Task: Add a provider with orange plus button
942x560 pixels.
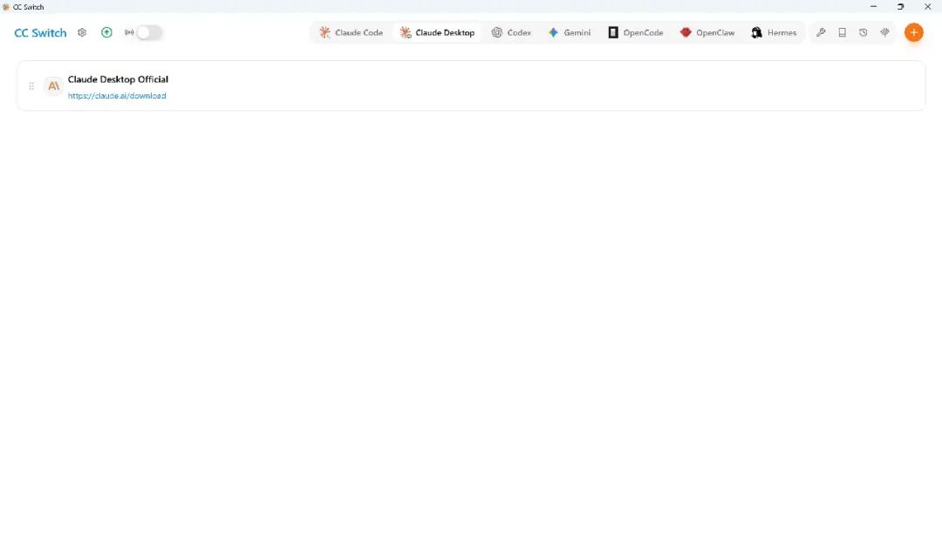Action: click(x=914, y=32)
